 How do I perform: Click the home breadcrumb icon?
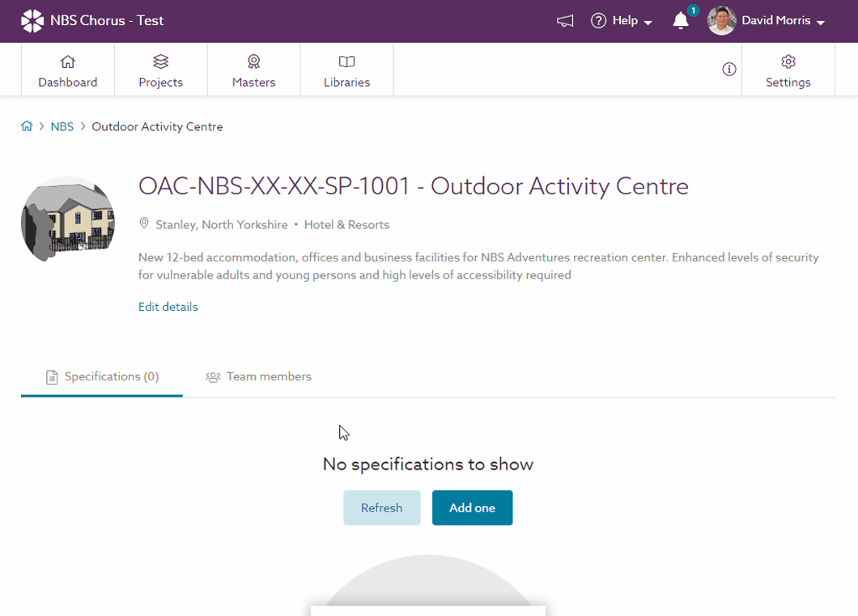click(27, 126)
